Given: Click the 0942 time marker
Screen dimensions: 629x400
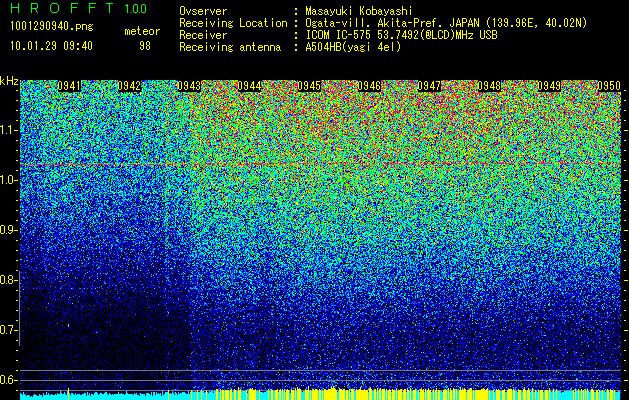Looking at the screenshot, I should click(129, 86).
